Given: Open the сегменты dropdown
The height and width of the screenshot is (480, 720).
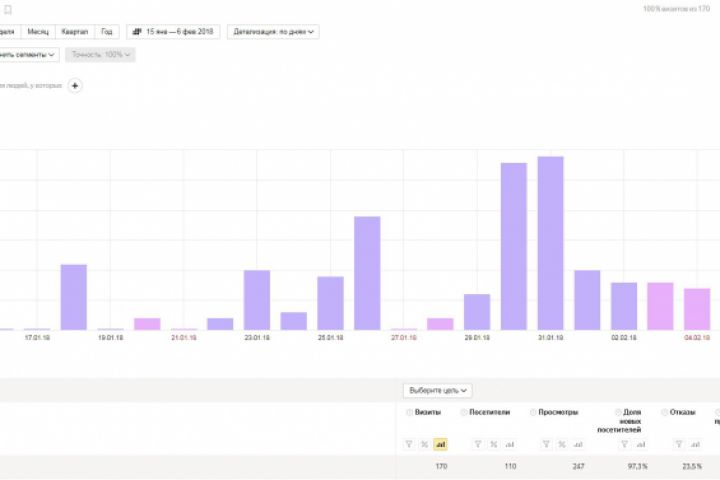Looking at the screenshot, I should click(x=28, y=55).
